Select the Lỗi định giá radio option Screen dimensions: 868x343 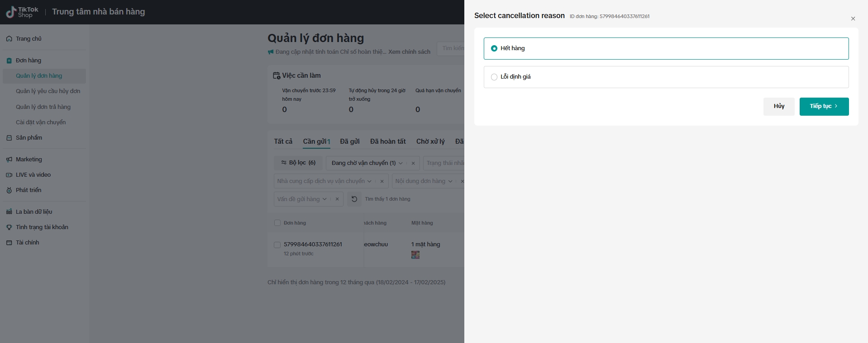coord(494,77)
